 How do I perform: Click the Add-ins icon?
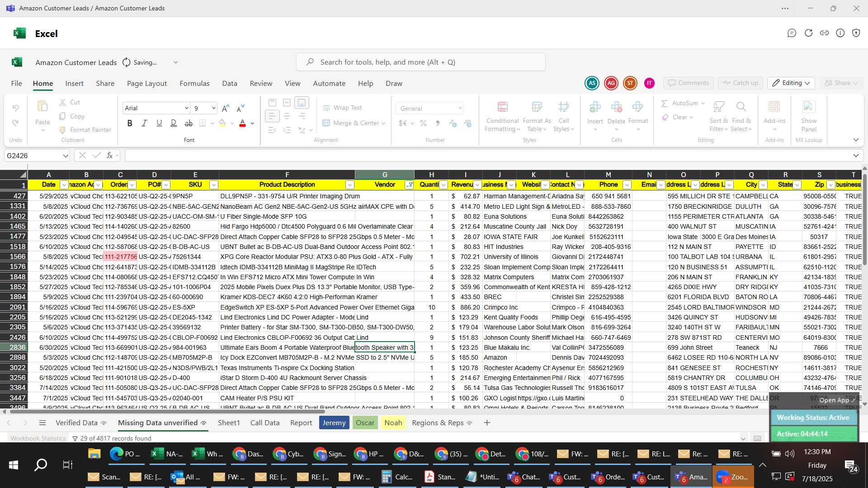click(x=774, y=107)
